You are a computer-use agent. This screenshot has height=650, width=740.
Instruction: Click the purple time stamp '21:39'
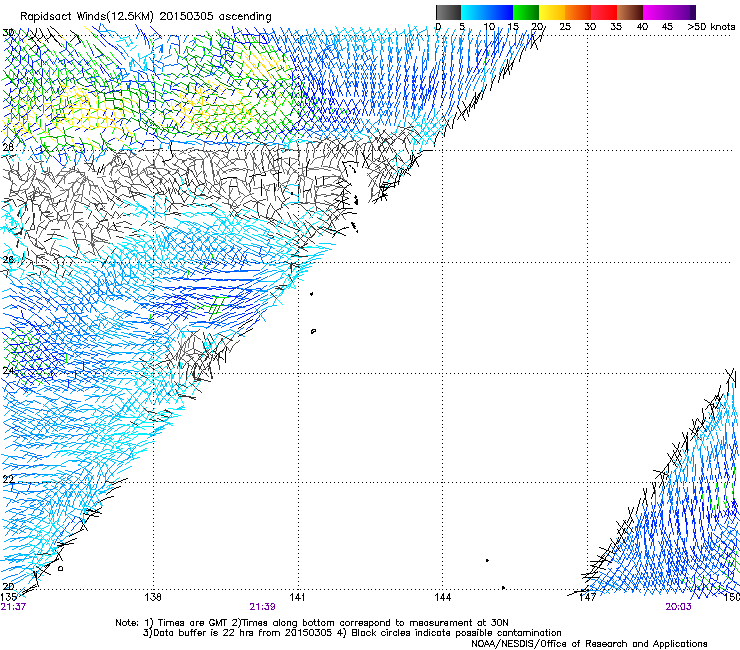262,607
